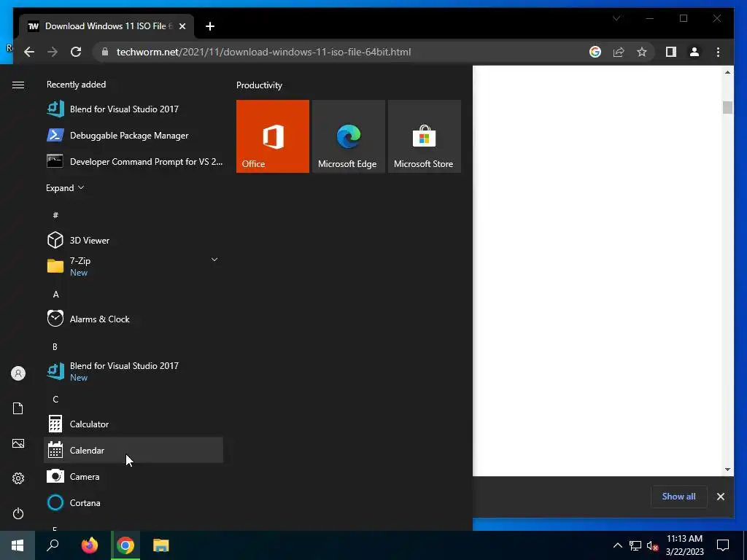Open the Microsoft Edge tile
The height and width of the screenshot is (560, 747).
(348, 136)
